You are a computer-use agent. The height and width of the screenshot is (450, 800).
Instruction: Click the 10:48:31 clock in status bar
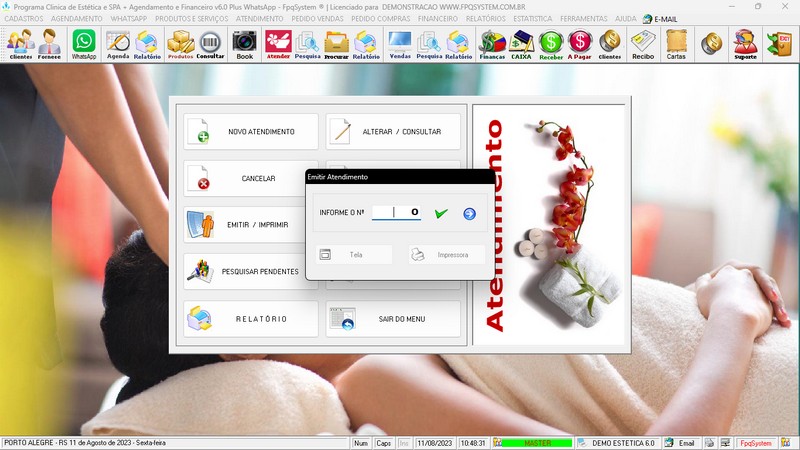(x=473, y=443)
